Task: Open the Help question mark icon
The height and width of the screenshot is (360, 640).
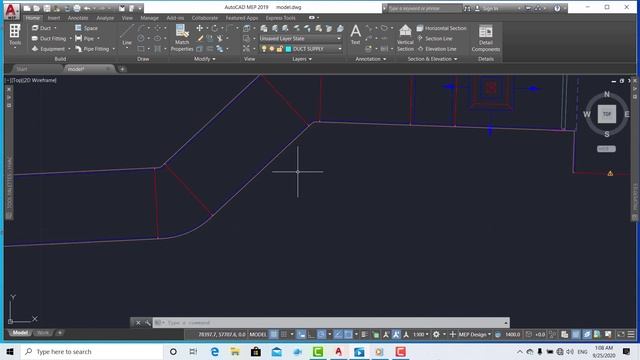Action: pyautogui.click(x=557, y=8)
